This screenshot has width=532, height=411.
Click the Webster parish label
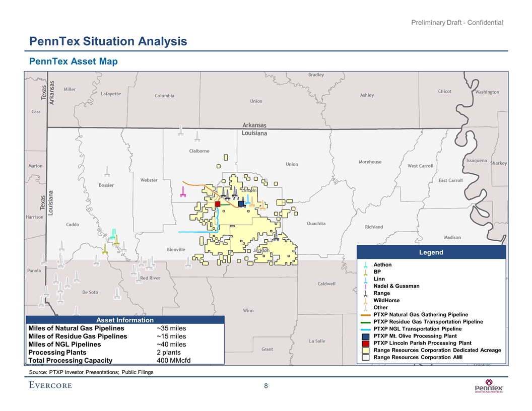click(149, 180)
